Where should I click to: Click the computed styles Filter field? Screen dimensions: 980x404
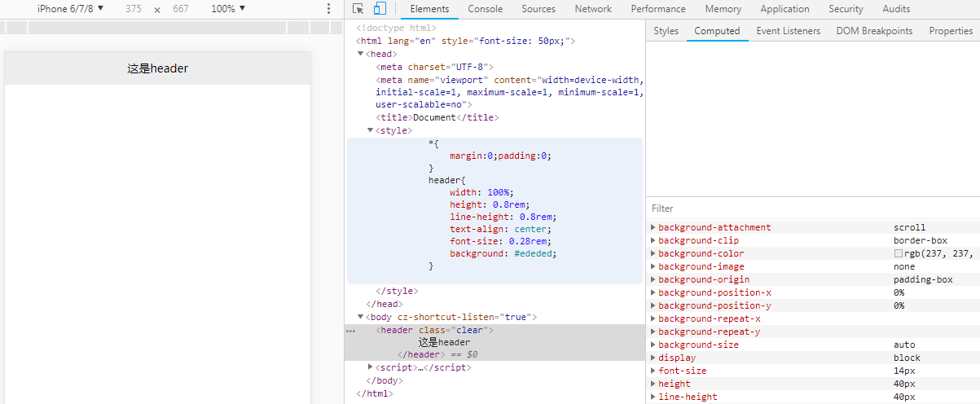813,209
